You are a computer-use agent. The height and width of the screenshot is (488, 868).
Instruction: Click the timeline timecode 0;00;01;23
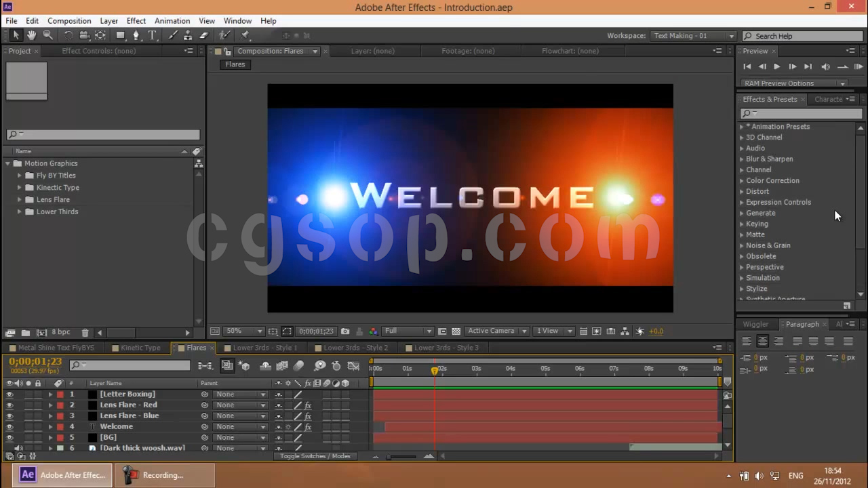point(35,362)
